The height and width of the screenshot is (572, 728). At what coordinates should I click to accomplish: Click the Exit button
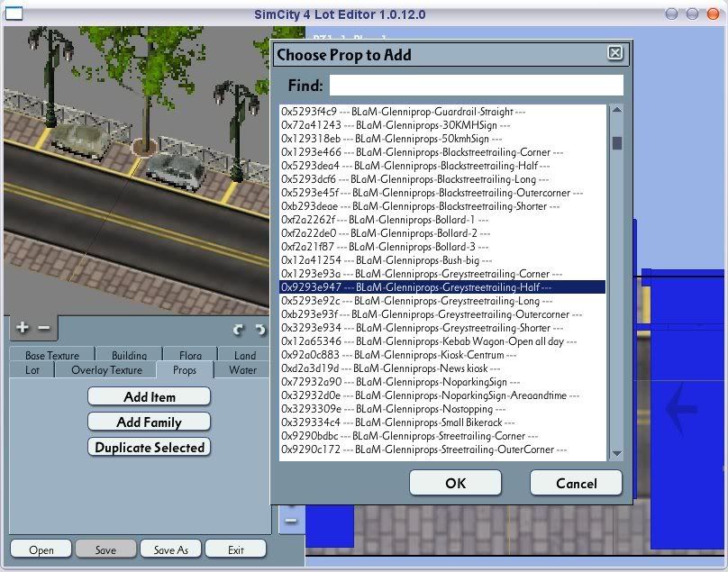point(236,549)
